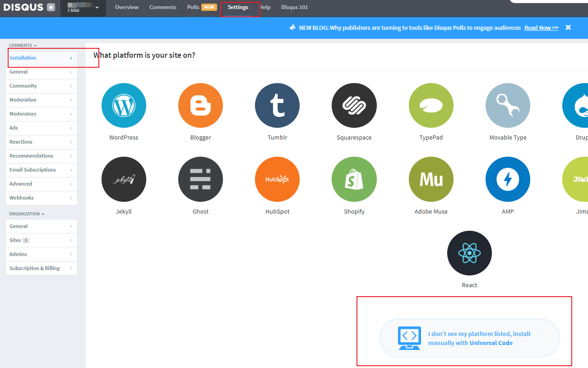
Task: Install manually with Universal Code
Action: (x=469, y=338)
